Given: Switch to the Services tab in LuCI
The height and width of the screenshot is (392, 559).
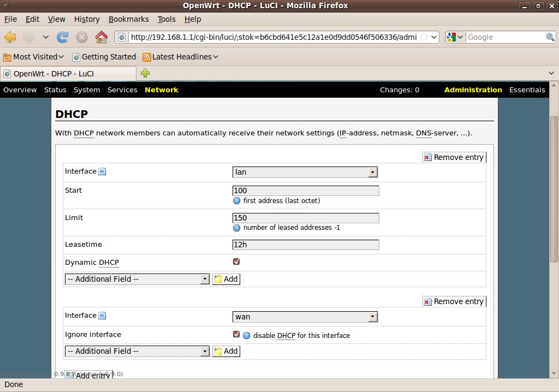Looking at the screenshot, I should pyautogui.click(x=122, y=90).
